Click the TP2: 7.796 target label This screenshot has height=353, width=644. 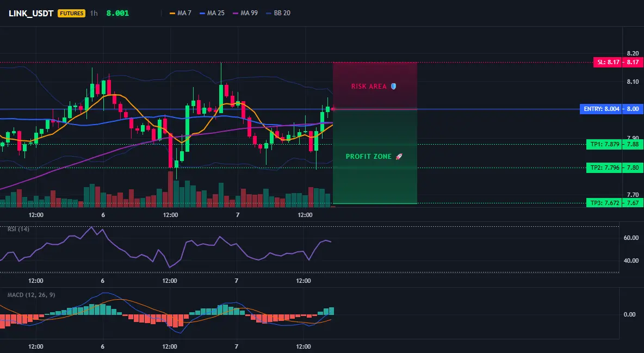(x=604, y=168)
